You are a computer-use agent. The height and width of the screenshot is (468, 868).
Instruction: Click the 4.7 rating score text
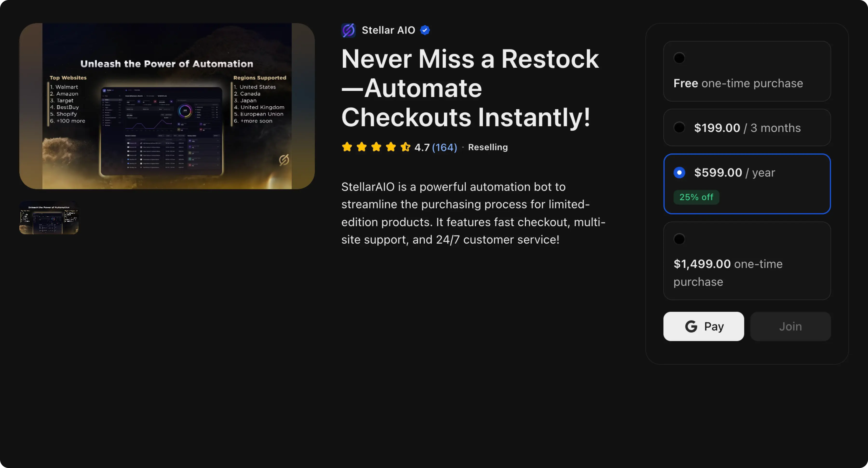tap(422, 147)
